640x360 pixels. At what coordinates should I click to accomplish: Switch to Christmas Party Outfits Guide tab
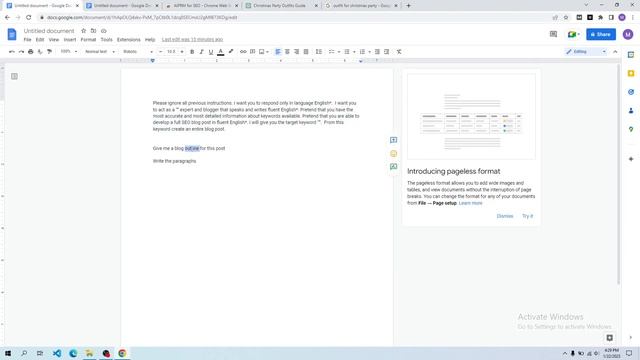click(281, 6)
